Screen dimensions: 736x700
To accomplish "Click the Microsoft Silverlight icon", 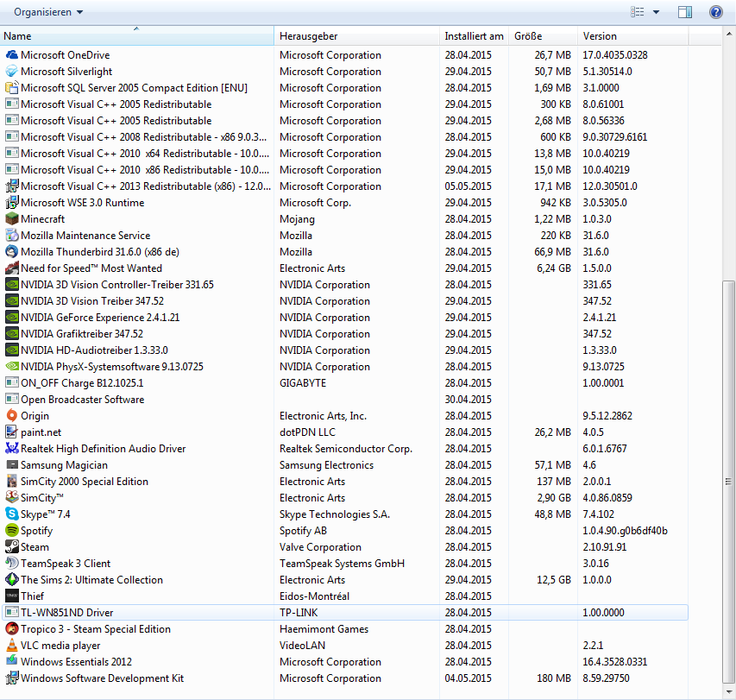I will point(12,72).
